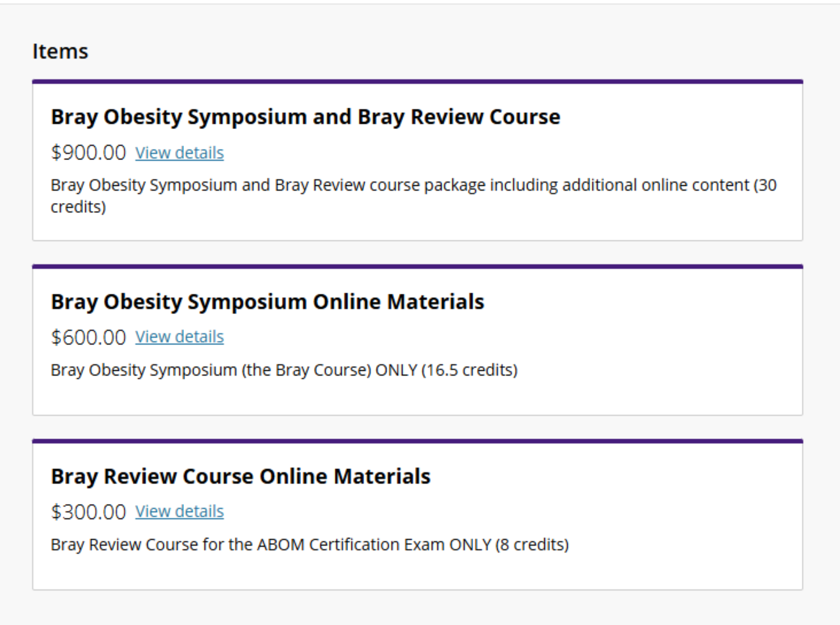
Task: Click the Items section heading
Action: click(x=60, y=52)
